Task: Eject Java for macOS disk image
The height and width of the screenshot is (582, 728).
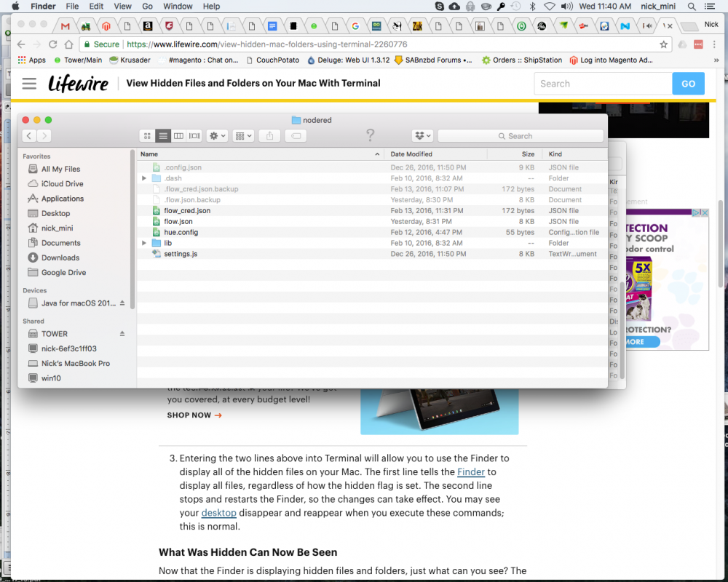Action: [122, 303]
